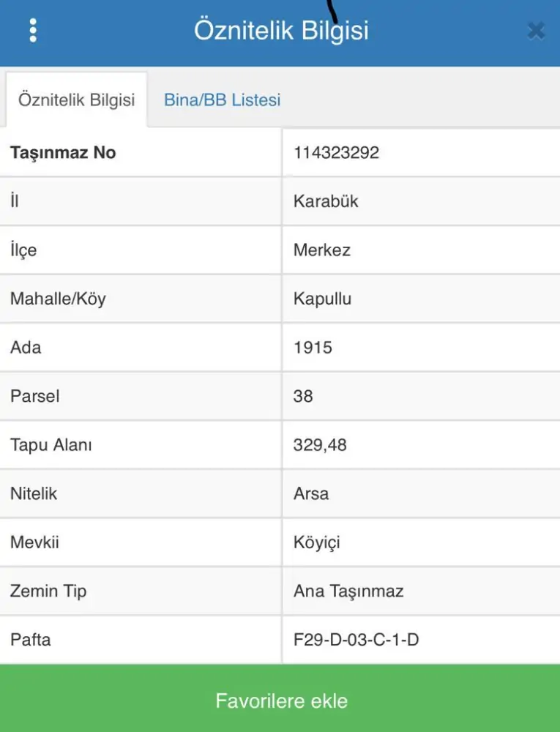The image size is (560, 732).
Task: Click the Taşınmaz No value 114323292
Action: (336, 153)
